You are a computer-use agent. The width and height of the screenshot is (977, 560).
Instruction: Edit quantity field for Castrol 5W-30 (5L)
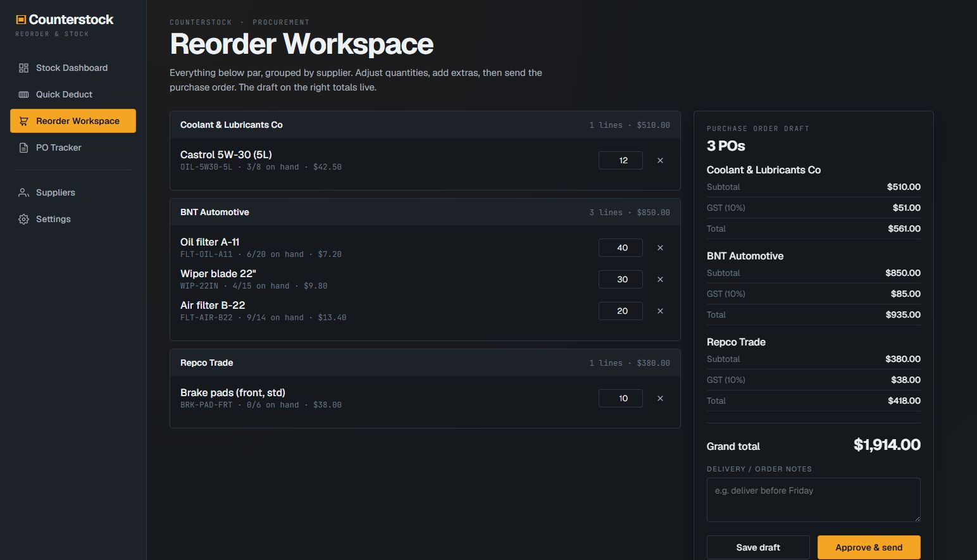[x=621, y=160]
